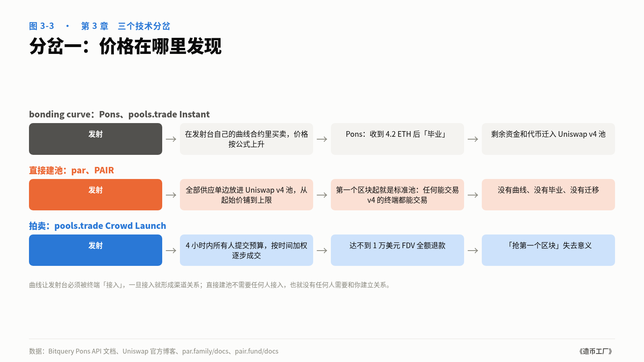Click the orange heading 直接建池：par、PAIR
This screenshot has width=644, height=362.
pyautogui.click(x=71, y=170)
